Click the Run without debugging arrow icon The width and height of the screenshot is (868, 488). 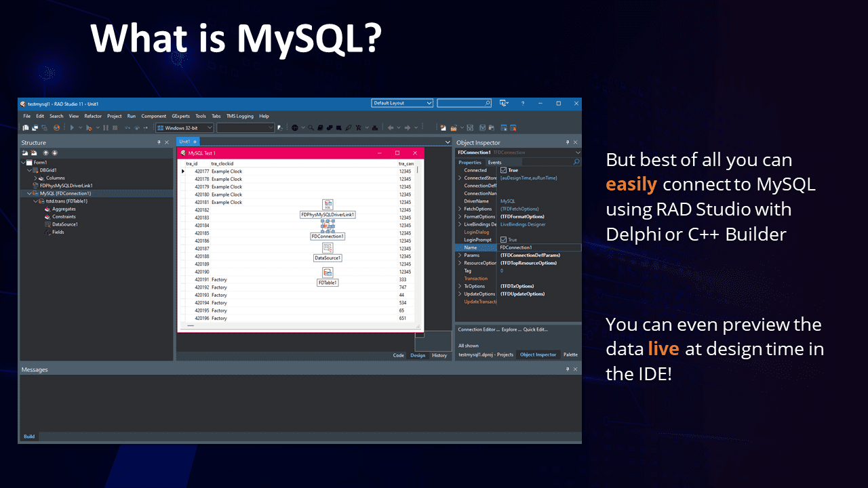(72, 127)
